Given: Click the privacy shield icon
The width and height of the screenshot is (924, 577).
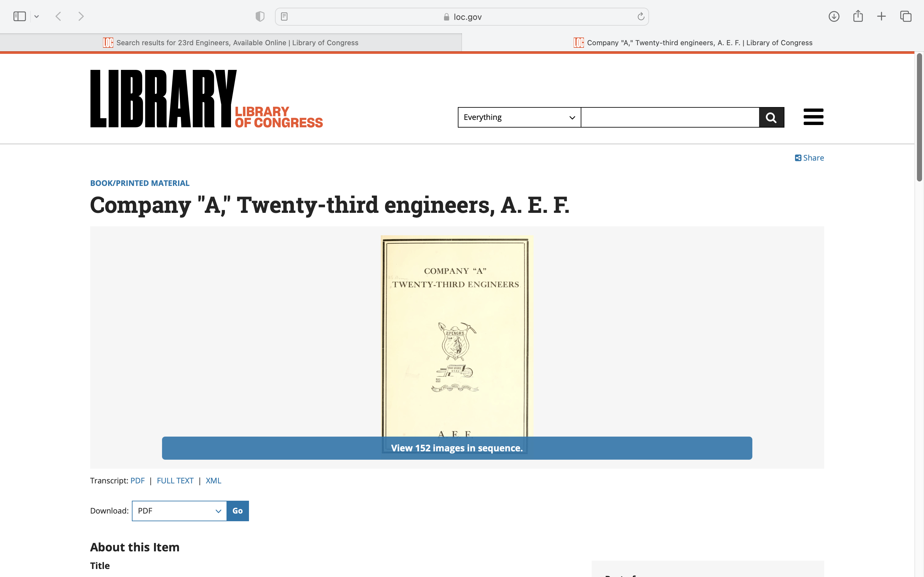Looking at the screenshot, I should [x=260, y=16].
